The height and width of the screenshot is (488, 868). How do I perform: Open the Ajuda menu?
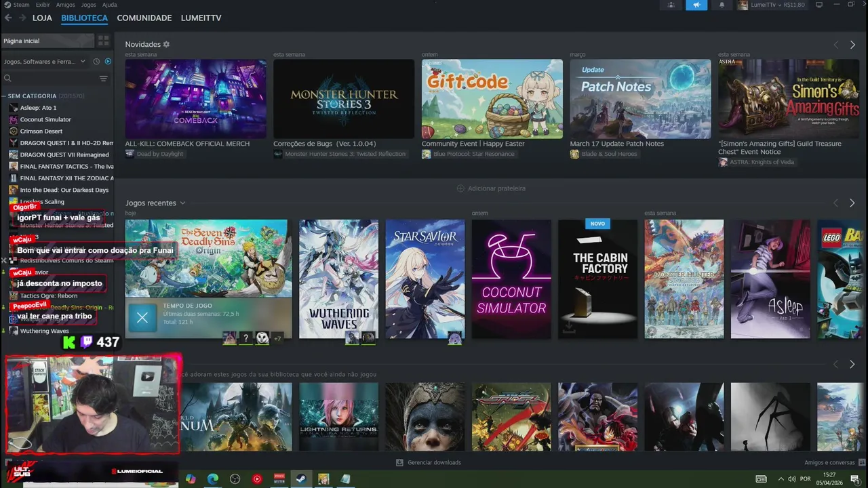coord(109,5)
